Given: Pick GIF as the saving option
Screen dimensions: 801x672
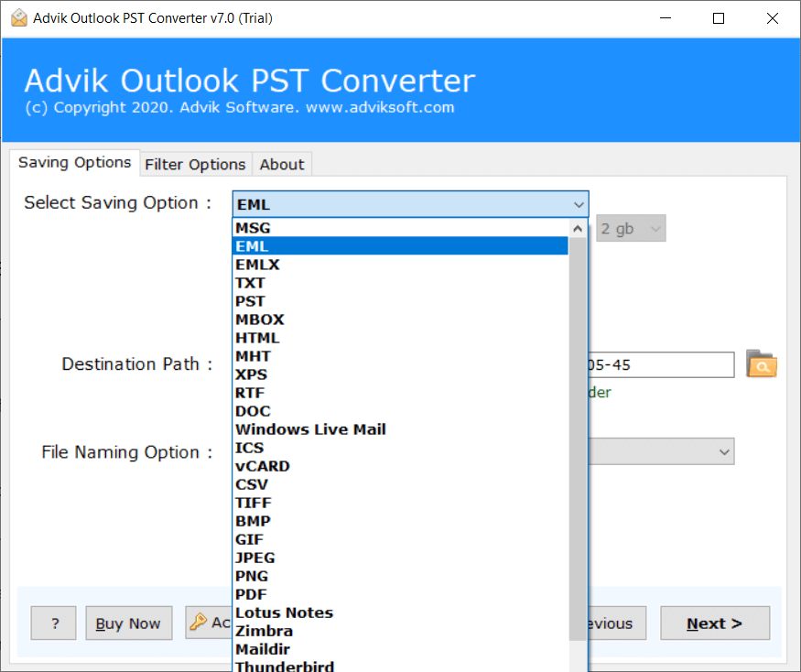Looking at the screenshot, I should pyautogui.click(x=401, y=539).
